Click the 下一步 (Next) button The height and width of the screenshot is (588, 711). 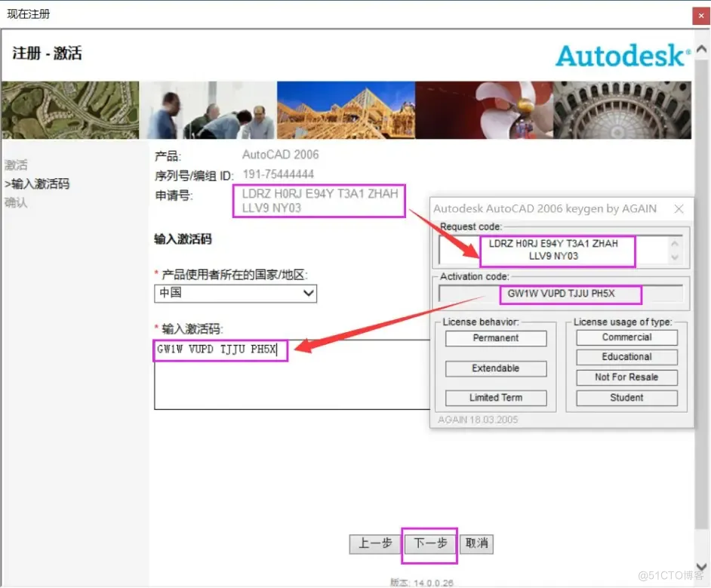[429, 544]
